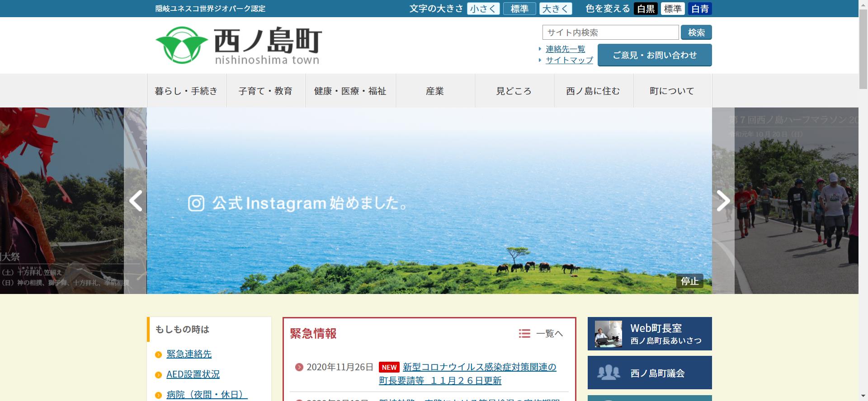Click the 西ノ島町 nishinoshima town title text
Viewport: 868px width, 401px height.
pos(268,46)
